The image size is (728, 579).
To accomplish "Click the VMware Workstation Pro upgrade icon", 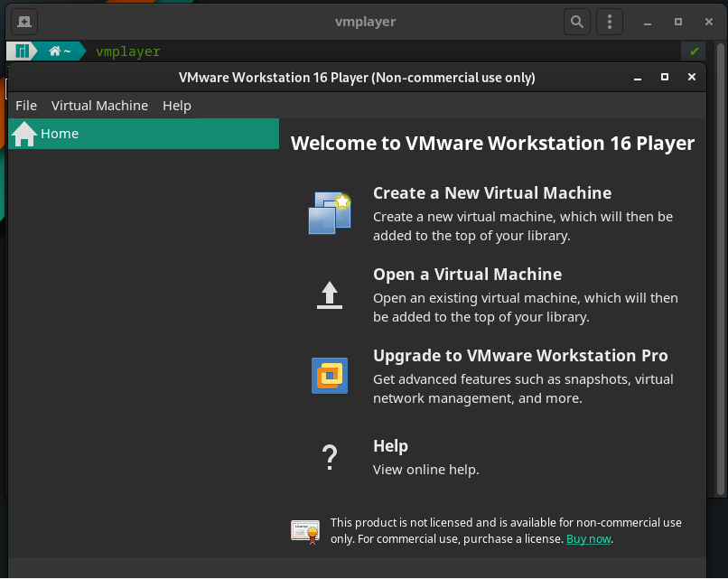I will [x=329, y=375].
